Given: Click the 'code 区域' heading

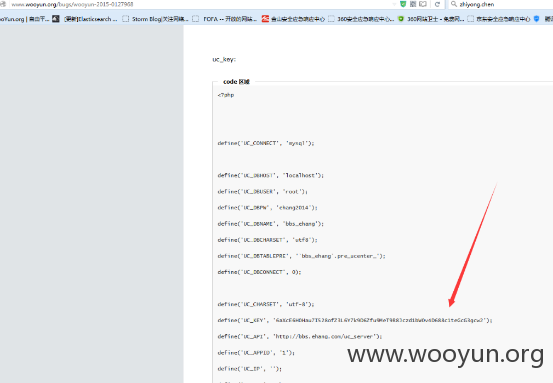Looking at the screenshot, I should (236, 82).
